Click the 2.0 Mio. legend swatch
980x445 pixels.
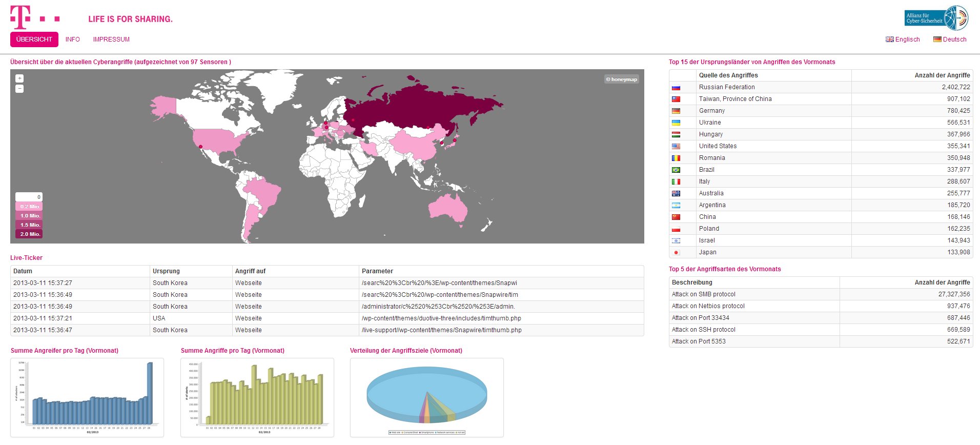[x=29, y=234]
